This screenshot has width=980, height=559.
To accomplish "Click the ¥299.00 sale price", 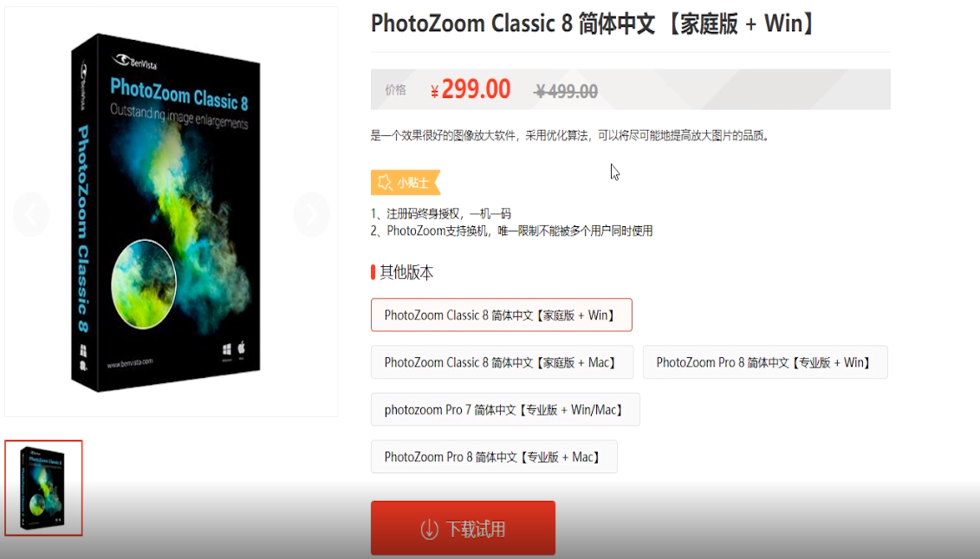I will click(471, 89).
